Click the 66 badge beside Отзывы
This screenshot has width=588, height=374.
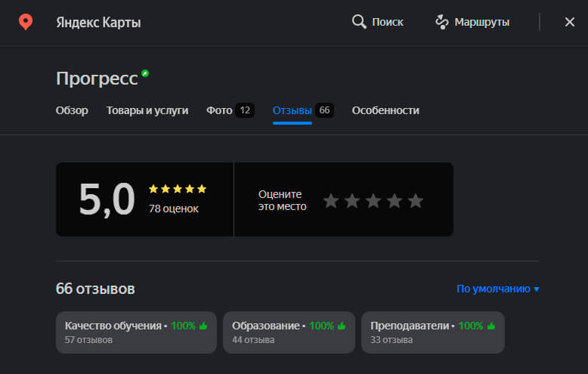pos(324,110)
